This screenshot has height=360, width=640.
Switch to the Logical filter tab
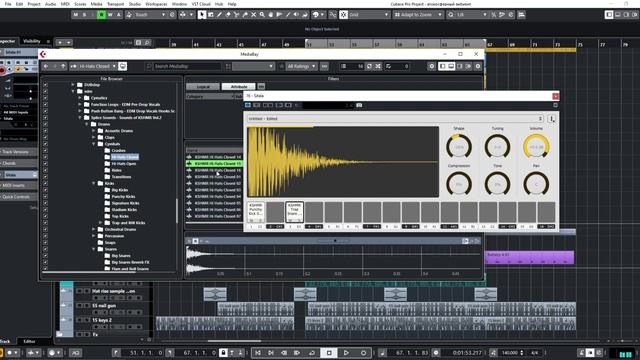point(203,87)
